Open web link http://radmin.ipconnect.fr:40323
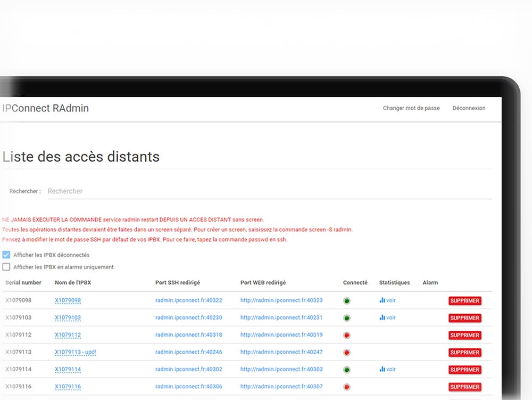The image size is (532, 400). pos(281,300)
